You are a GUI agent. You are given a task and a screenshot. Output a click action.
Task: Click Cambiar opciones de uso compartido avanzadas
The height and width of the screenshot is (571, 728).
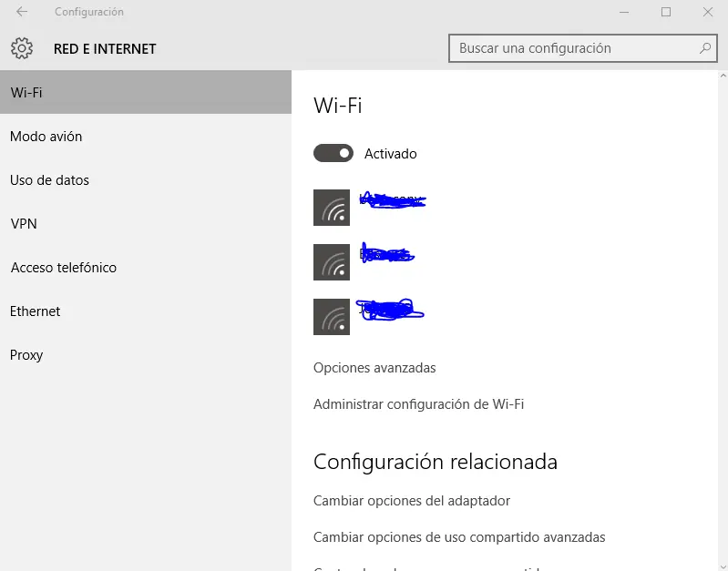(x=459, y=537)
